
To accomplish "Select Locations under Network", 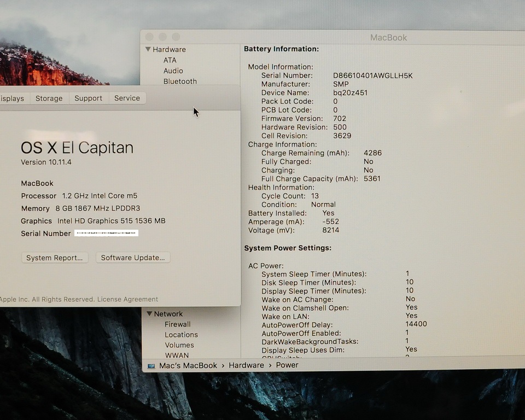I will tap(181, 335).
